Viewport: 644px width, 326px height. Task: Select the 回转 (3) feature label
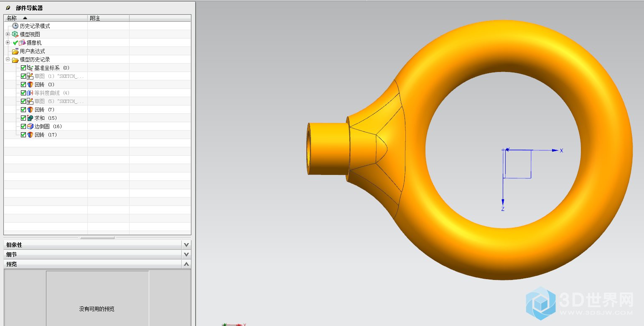click(x=44, y=85)
